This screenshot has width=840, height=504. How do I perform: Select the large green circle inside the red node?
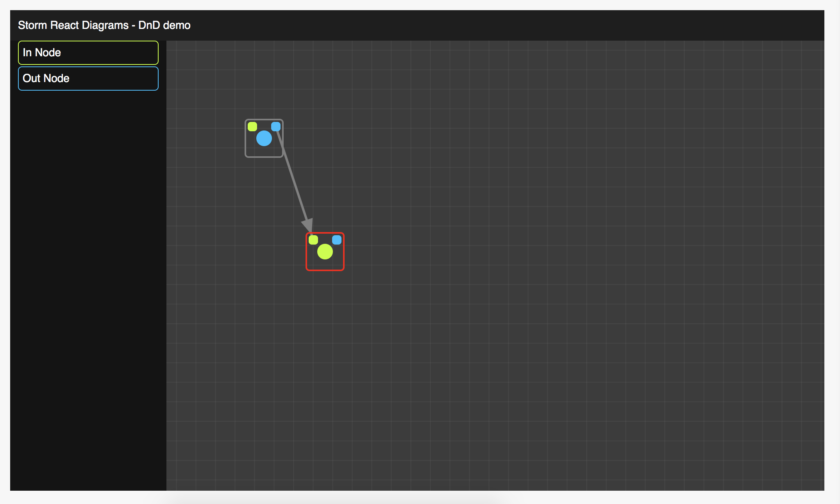click(x=325, y=252)
